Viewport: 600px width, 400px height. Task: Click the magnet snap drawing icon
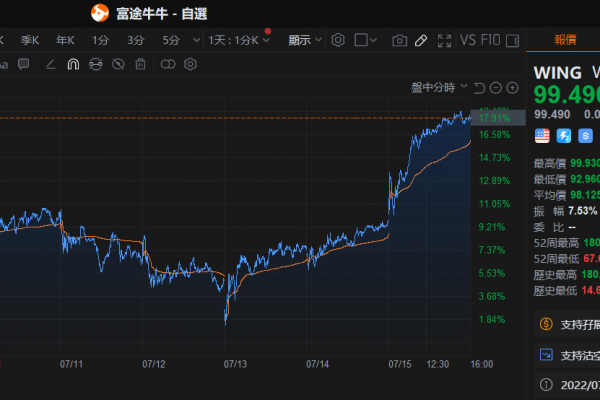pyautogui.click(x=73, y=63)
